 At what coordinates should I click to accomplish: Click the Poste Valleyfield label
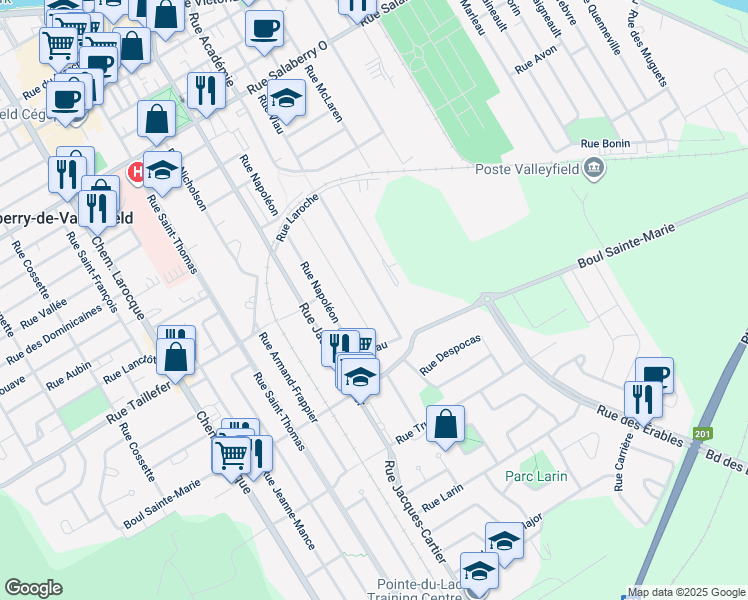(x=527, y=169)
